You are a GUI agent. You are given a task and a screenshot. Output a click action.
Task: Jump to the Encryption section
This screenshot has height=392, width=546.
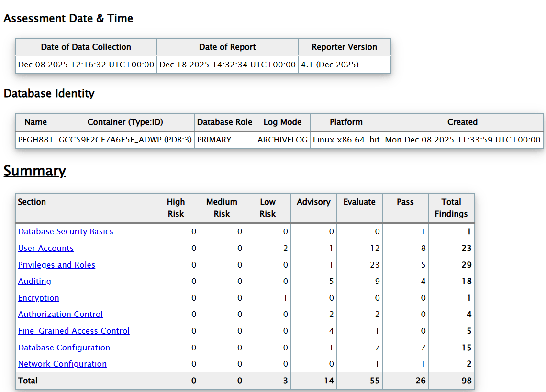click(x=38, y=298)
